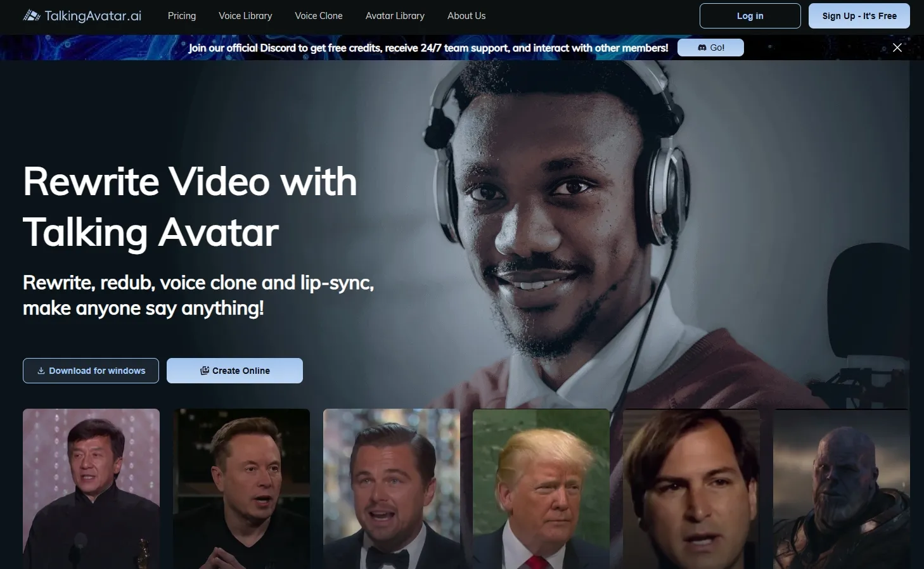Open the Voice Clone page
The width and height of the screenshot is (924, 569).
point(319,16)
